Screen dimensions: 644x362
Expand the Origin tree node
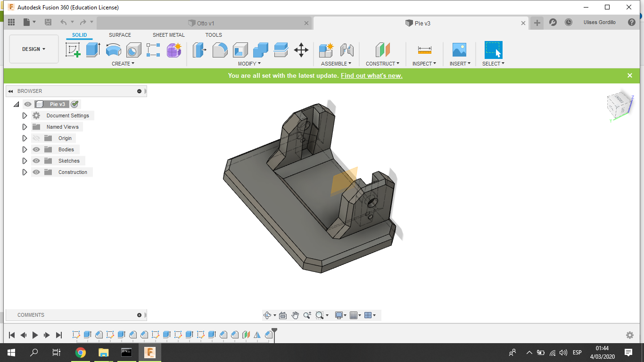pyautogui.click(x=25, y=138)
